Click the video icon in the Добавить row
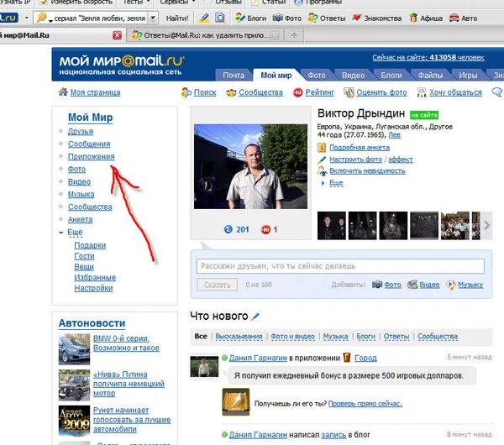 [x=412, y=285]
